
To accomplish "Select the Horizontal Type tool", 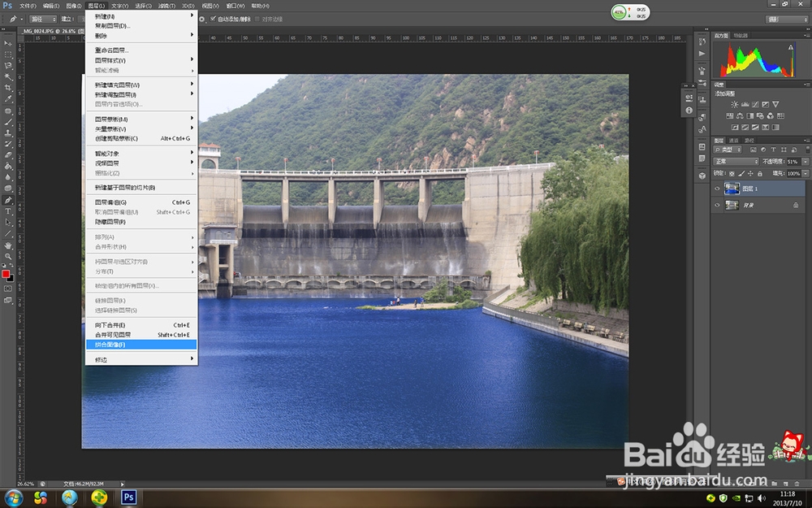I will 8,211.
